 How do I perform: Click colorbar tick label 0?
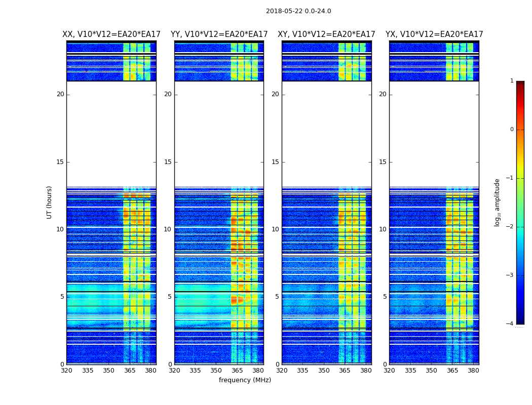[512, 130]
